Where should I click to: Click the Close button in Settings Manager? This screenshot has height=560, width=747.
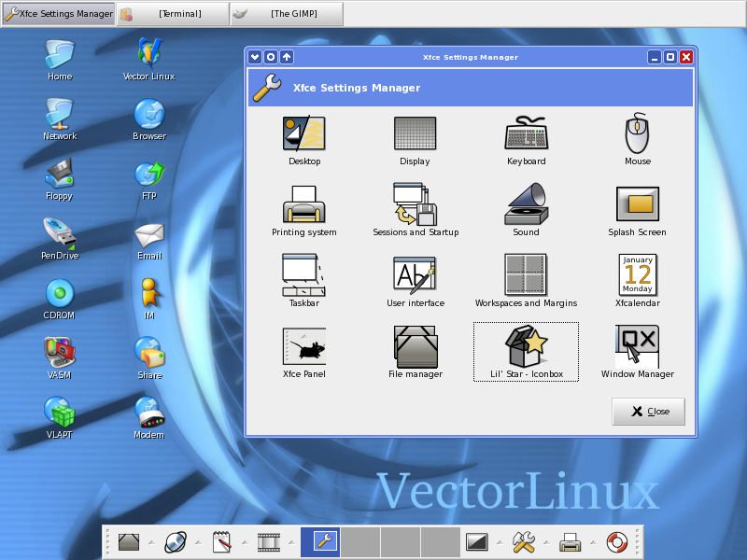(648, 412)
